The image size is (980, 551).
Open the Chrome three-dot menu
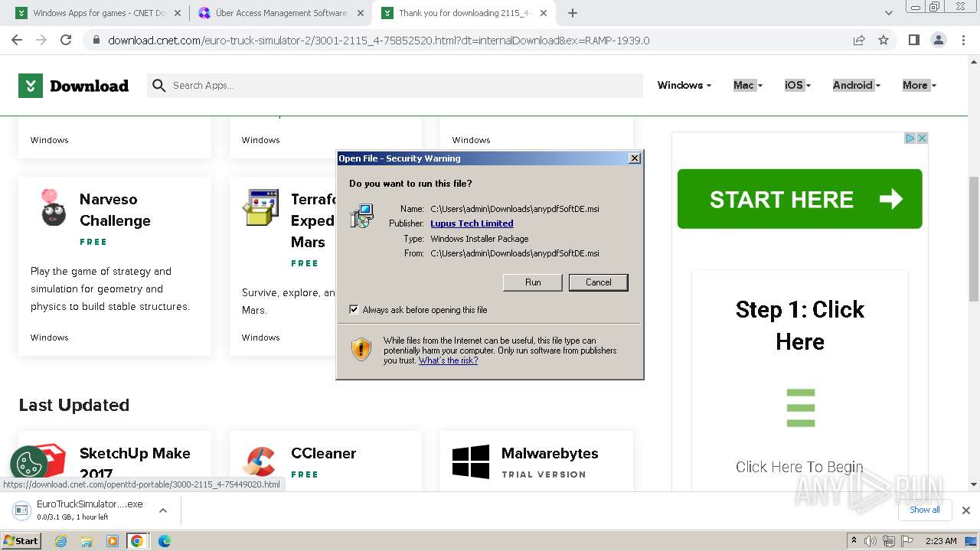pos(962,40)
